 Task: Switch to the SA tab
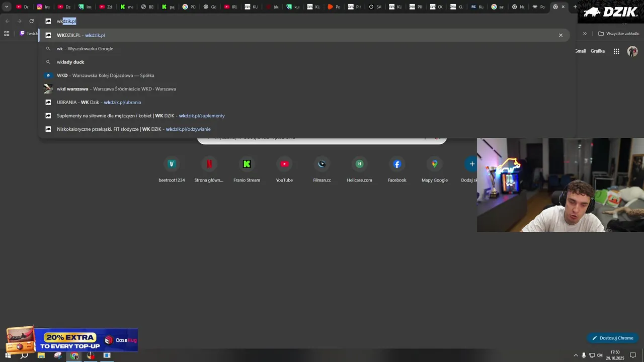pyautogui.click(x=375, y=7)
